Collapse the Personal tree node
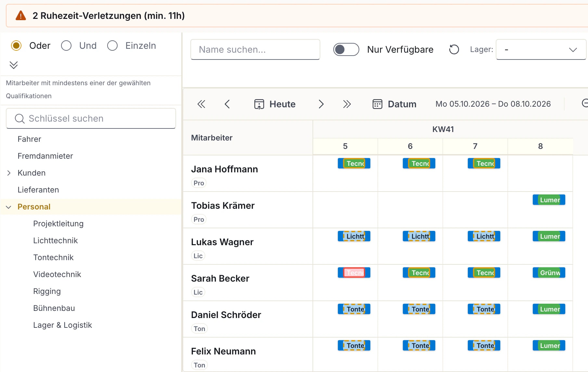 point(9,207)
